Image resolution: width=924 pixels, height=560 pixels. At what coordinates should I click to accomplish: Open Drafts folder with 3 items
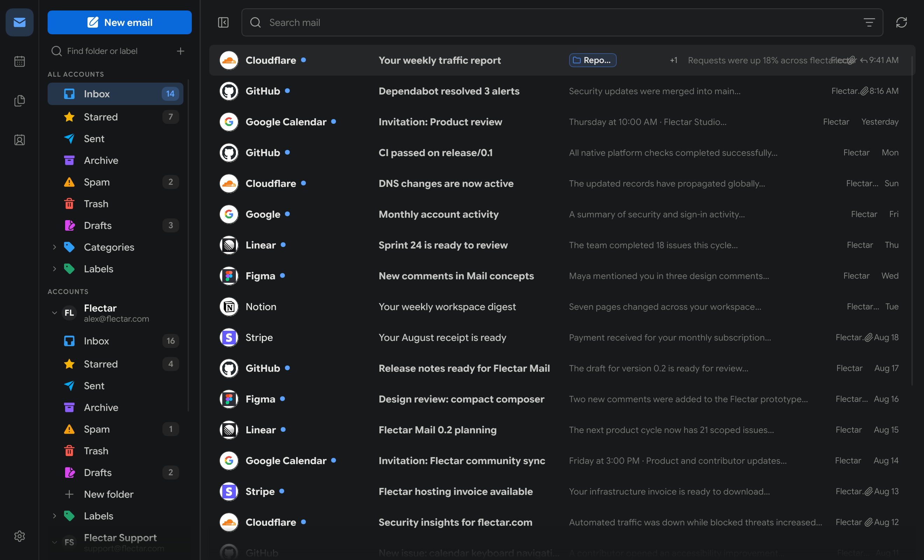point(115,225)
